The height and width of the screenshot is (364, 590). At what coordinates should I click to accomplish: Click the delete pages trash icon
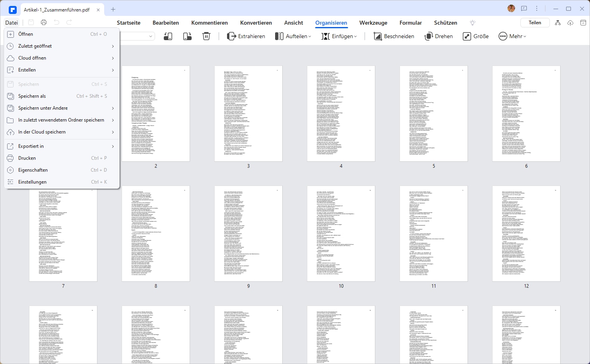coord(206,36)
